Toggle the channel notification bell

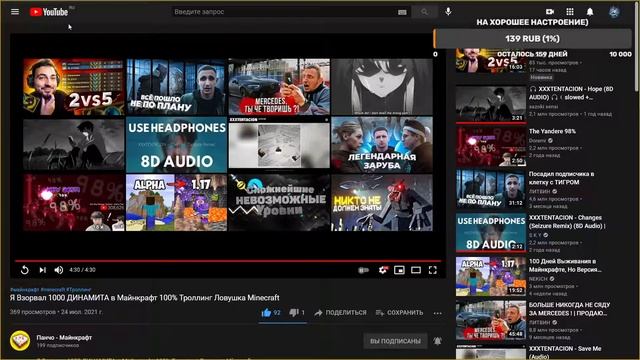[437, 341]
